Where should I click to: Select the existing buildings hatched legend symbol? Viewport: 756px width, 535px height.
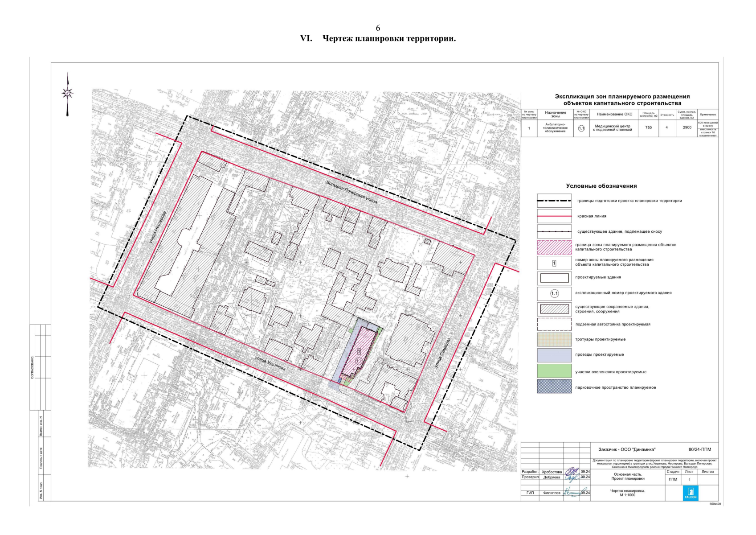pos(554,309)
